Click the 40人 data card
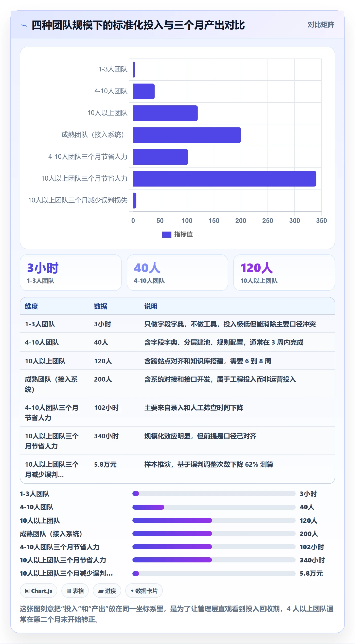 (x=177, y=273)
